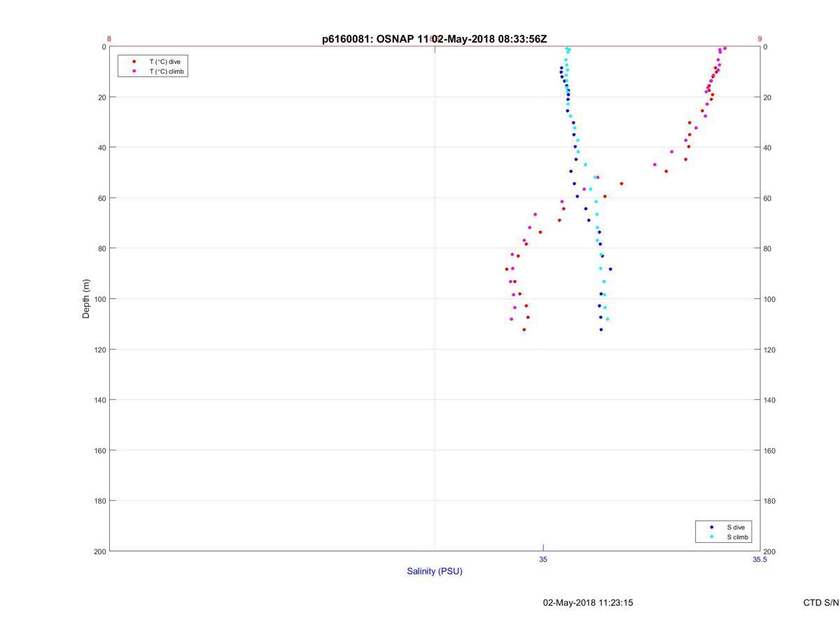
Task: Click the 'Depth (m)' axis label
Action: [x=87, y=299]
